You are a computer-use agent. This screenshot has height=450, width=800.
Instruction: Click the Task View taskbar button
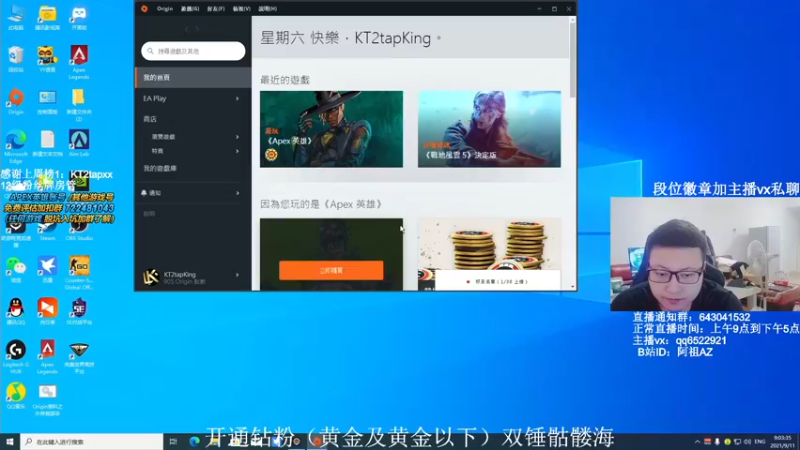pos(173,441)
